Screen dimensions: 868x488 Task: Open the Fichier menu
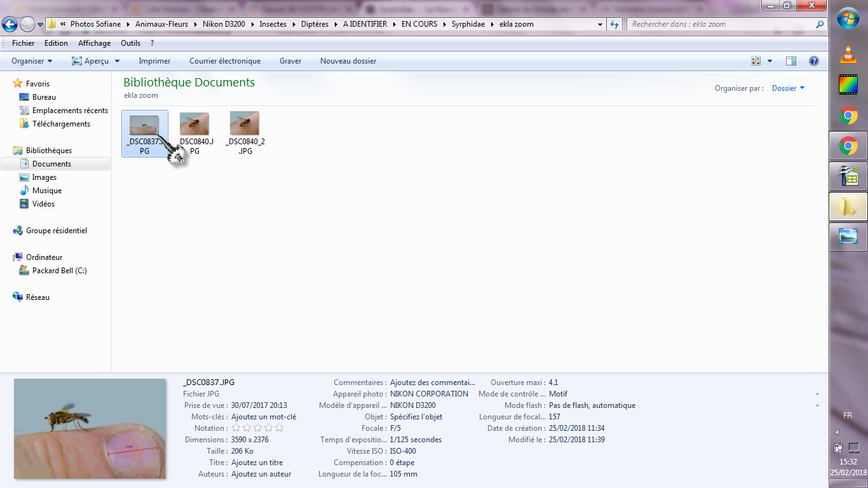[24, 43]
